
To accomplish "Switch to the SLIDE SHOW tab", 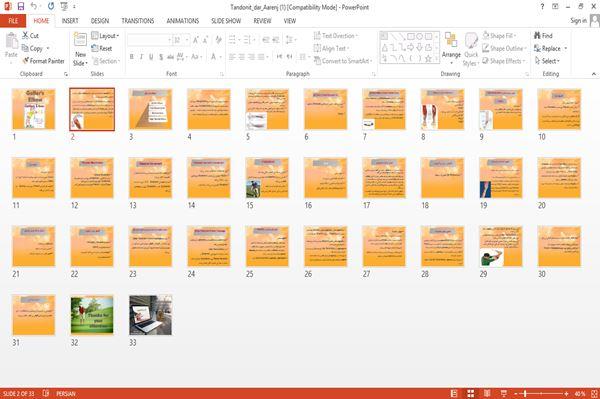I will click(x=226, y=21).
